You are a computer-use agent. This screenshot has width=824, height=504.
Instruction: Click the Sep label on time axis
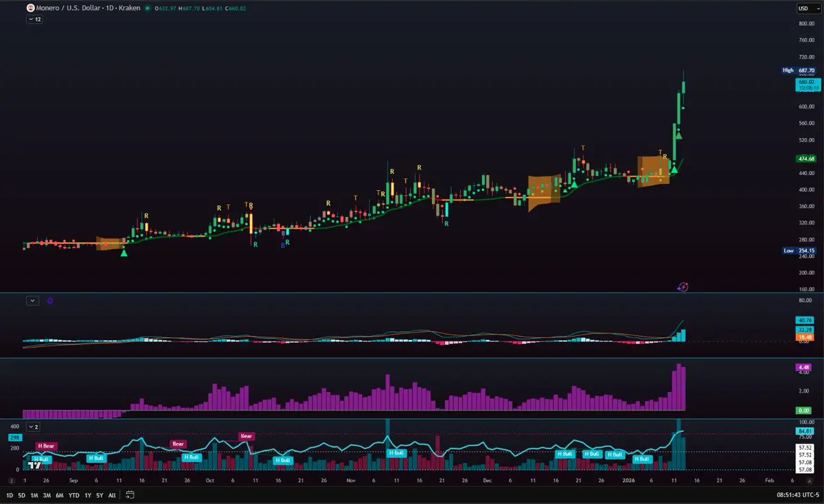point(74,481)
